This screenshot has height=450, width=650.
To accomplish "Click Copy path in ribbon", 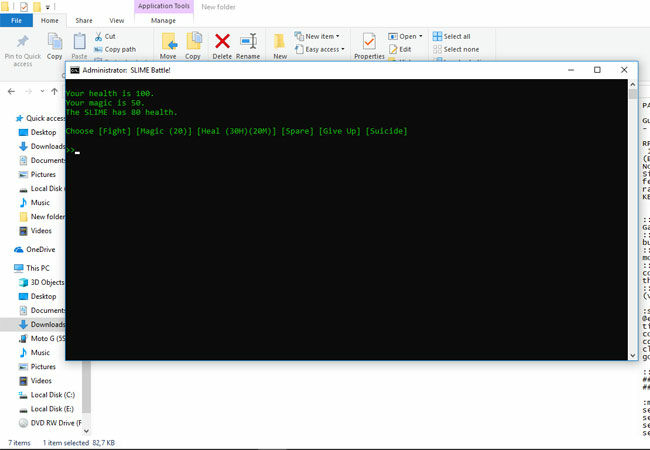I will pyautogui.click(x=115, y=49).
